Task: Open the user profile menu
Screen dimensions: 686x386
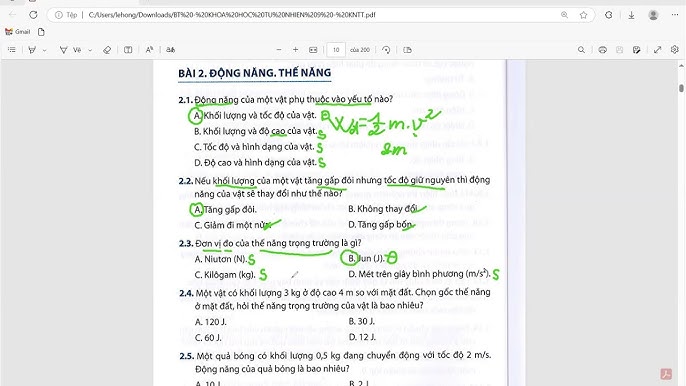Action: pos(653,15)
